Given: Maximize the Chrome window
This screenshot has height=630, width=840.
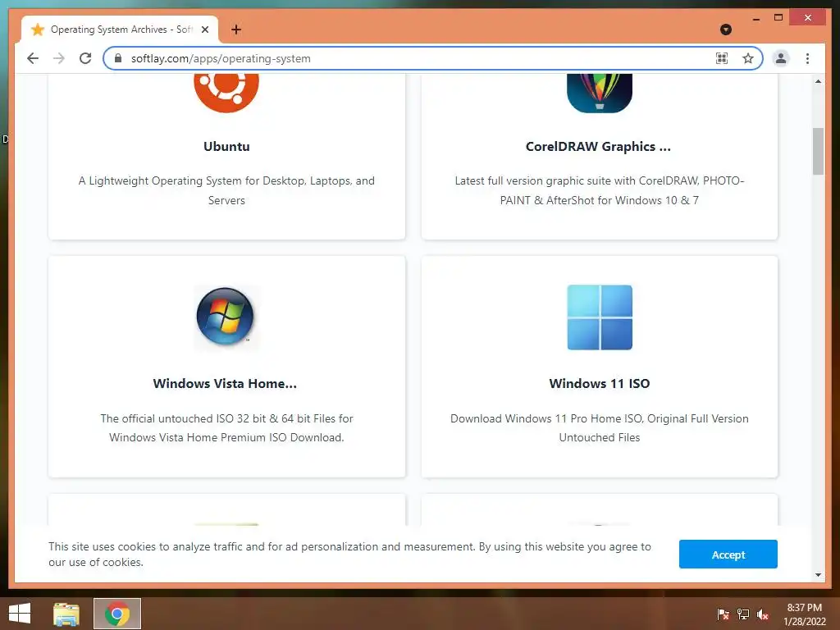Looking at the screenshot, I should pos(778,18).
